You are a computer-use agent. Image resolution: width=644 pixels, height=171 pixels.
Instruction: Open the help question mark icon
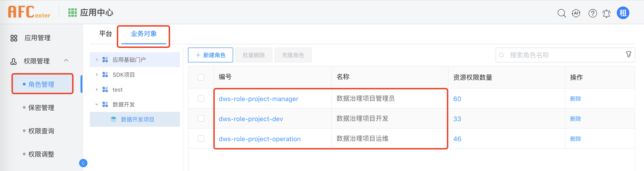(593, 13)
